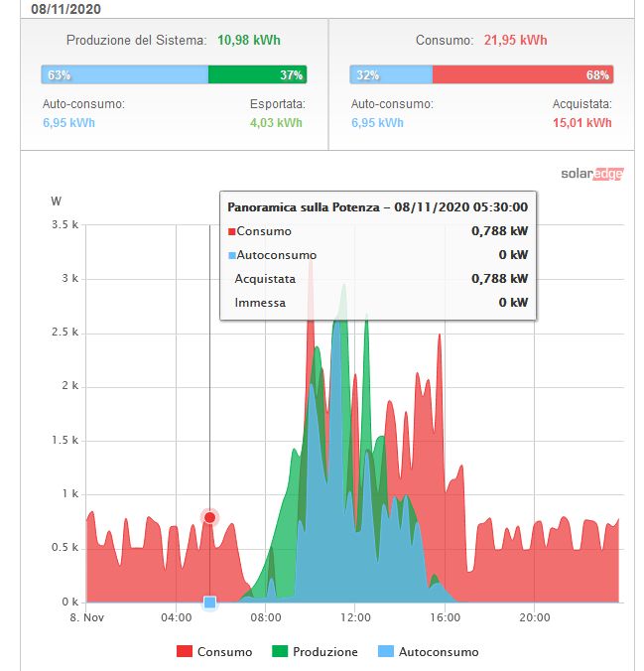
Task: Click the red Consumo legend swatch
Action: point(184,652)
